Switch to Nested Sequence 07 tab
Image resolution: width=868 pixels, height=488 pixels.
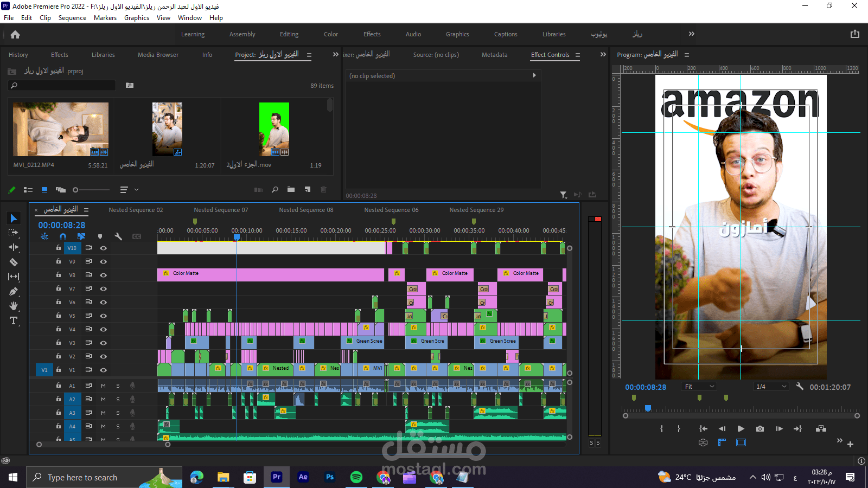click(x=221, y=210)
